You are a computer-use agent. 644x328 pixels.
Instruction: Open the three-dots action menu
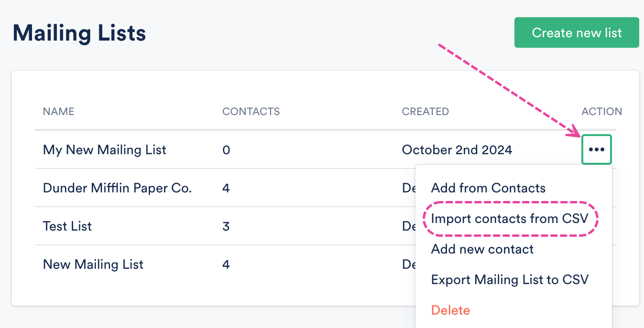point(596,150)
